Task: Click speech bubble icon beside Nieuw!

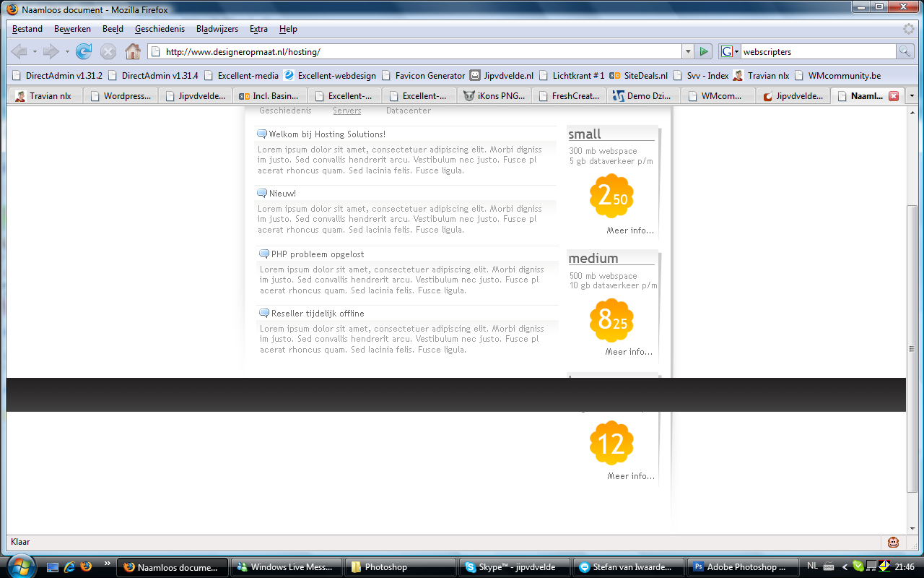Action: (x=262, y=193)
